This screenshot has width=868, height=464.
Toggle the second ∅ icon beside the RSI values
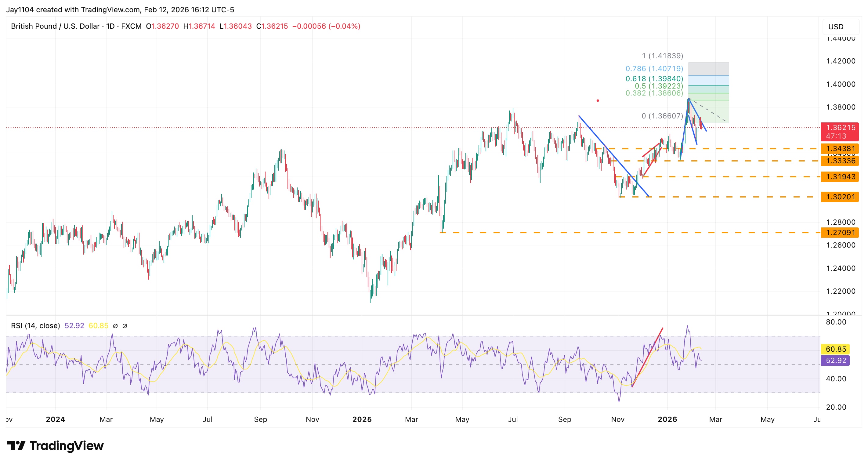tap(125, 325)
